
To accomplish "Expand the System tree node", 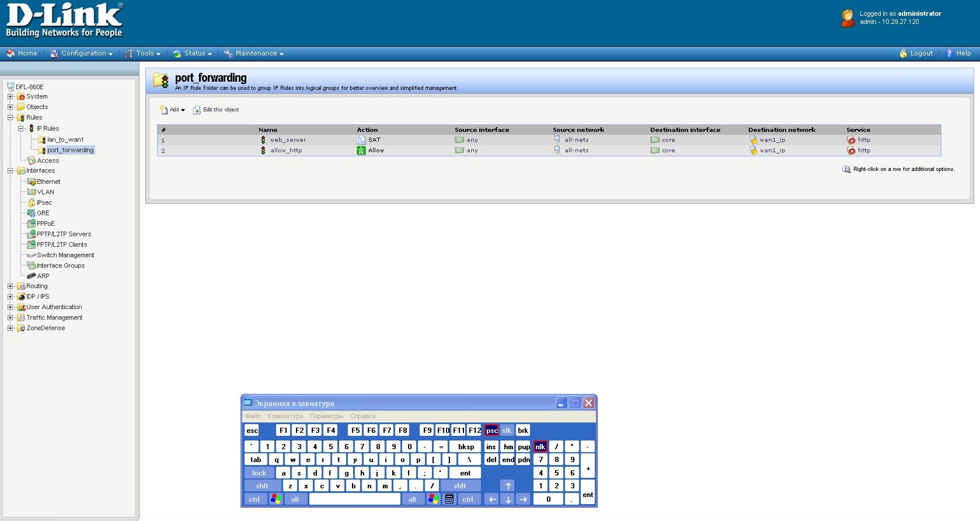I will coord(10,97).
